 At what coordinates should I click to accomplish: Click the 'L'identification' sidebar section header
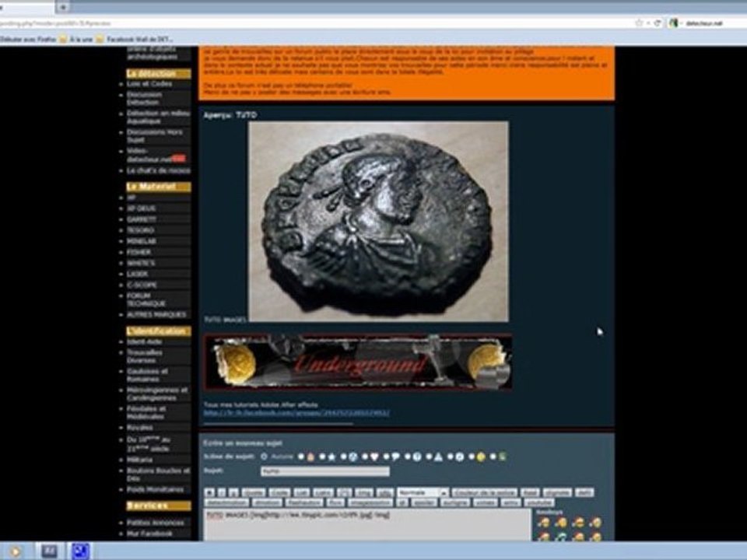pos(159,331)
